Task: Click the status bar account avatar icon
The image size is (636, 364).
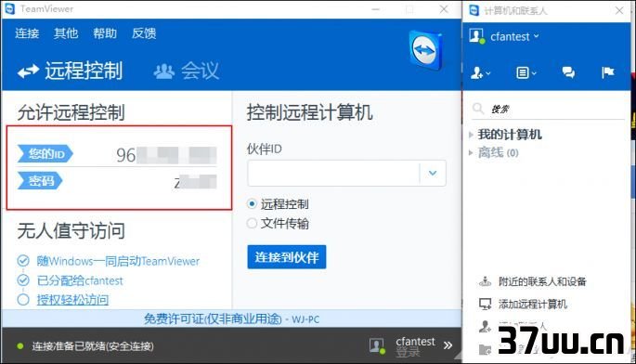Action: click(x=377, y=345)
